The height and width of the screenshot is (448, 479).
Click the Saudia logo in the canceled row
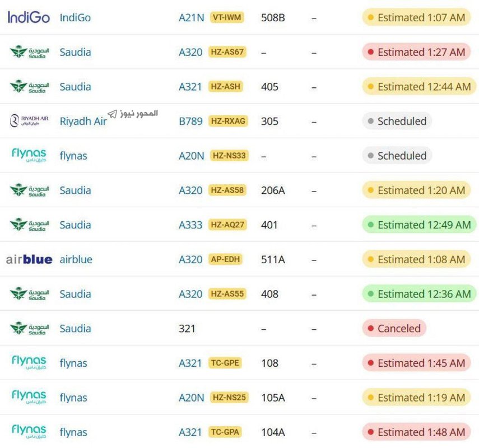click(29, 328)
